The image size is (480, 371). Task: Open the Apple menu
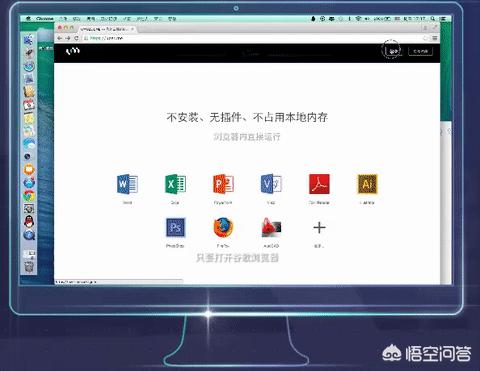[x=28, y=19]
